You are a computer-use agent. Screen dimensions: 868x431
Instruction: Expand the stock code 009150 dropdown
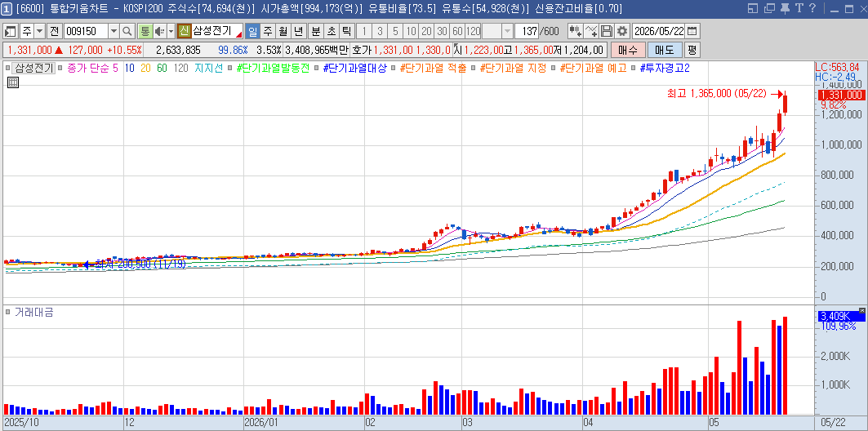[114, 31]
